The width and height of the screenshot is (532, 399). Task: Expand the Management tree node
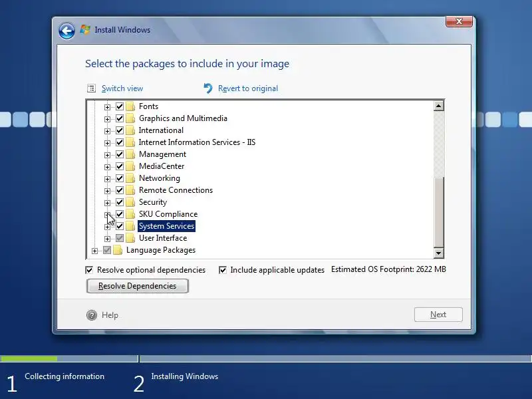point(107,155)
